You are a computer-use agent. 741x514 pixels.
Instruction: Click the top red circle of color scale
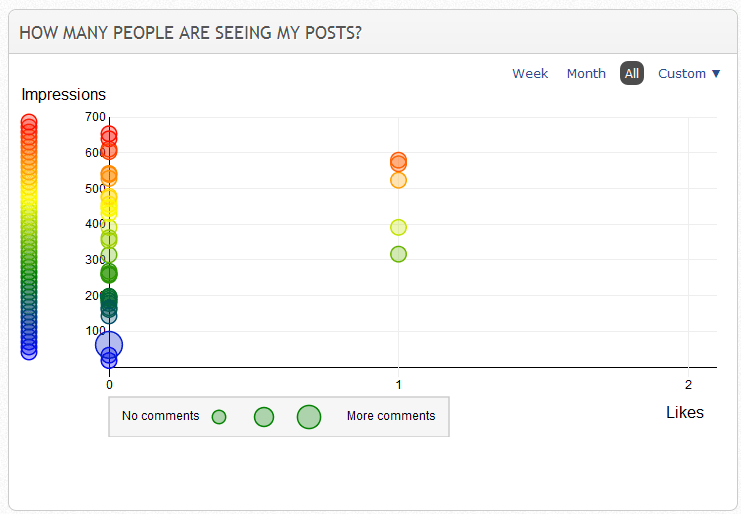(x=29, y=121)
